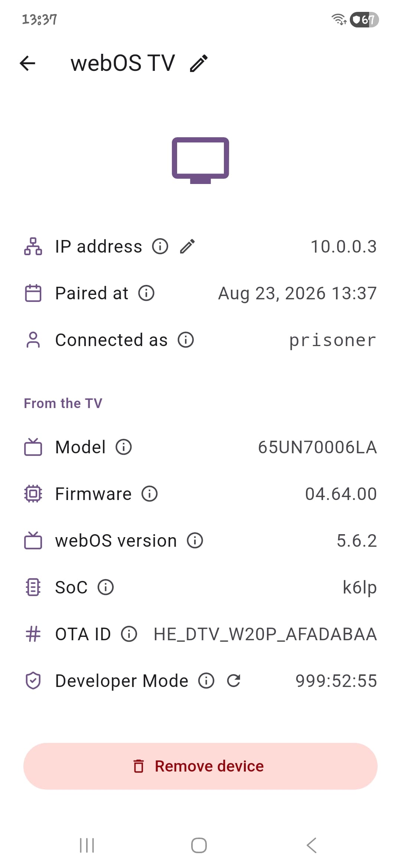Open the Model info tooltip
The width and height of the screenshot is (401, 868).
124,447
